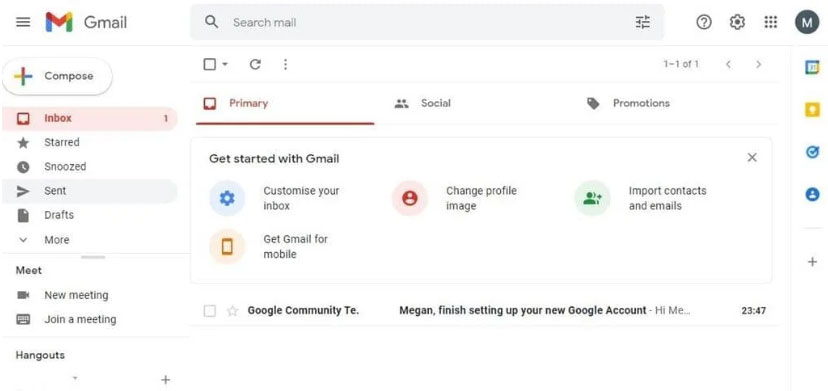Refresh the inbox

pyautogui.click(x=255, y=64)
